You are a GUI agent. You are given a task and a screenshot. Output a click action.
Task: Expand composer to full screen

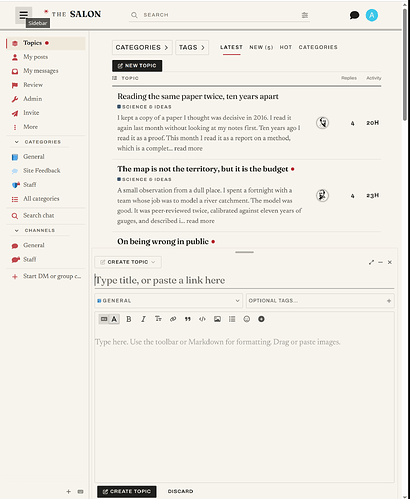tap(371, 262)
